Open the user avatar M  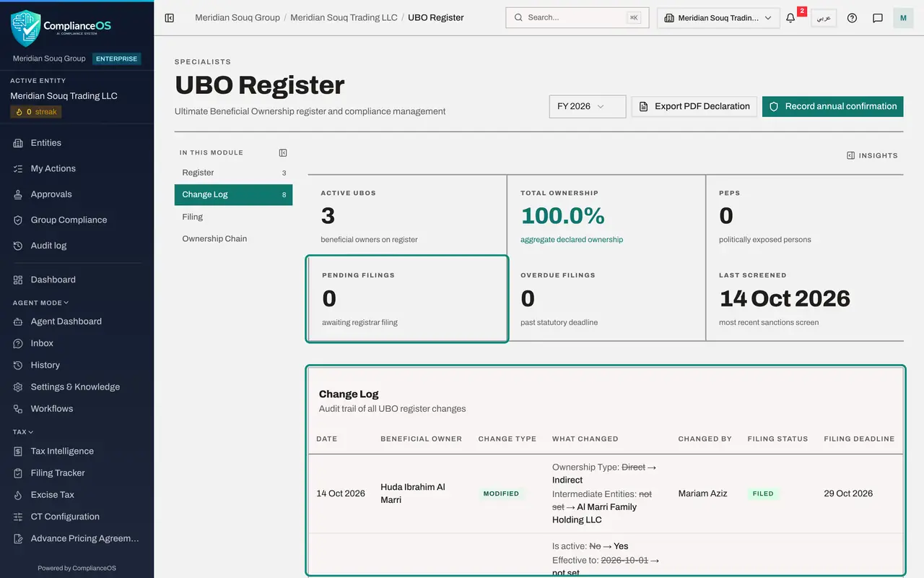point(903,18)
